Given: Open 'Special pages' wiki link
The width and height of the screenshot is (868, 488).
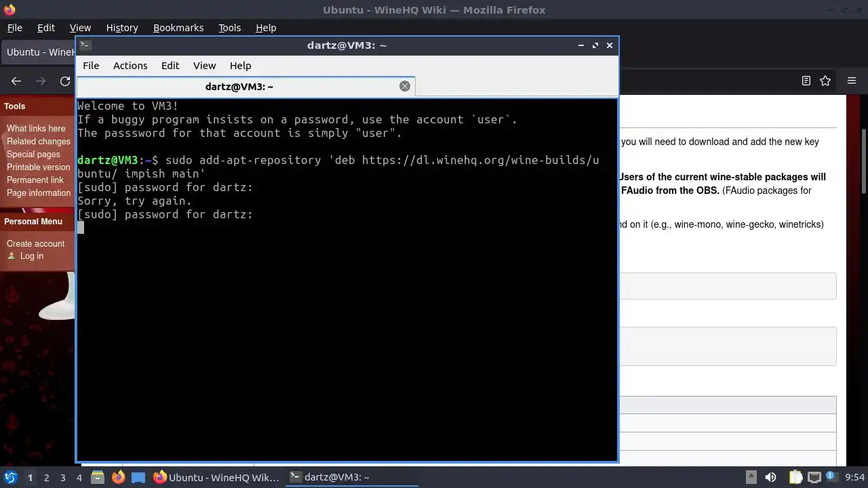Looking at the screenshot, I should point(33,154).
